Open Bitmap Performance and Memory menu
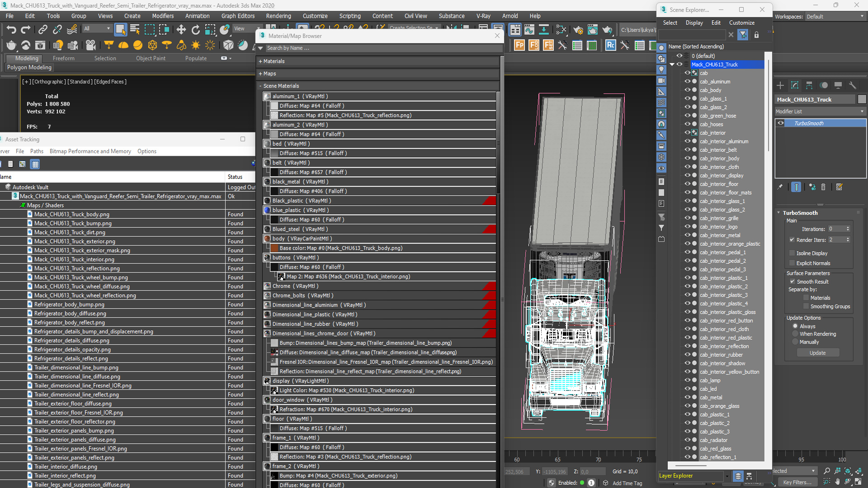The image size is (868, 488). [x=90, y=151]
